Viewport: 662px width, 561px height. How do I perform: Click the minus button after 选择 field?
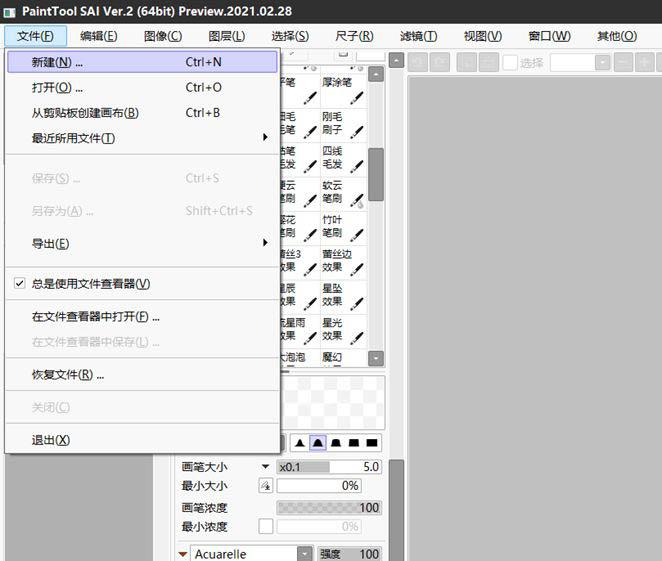click(x=623, y=63)
